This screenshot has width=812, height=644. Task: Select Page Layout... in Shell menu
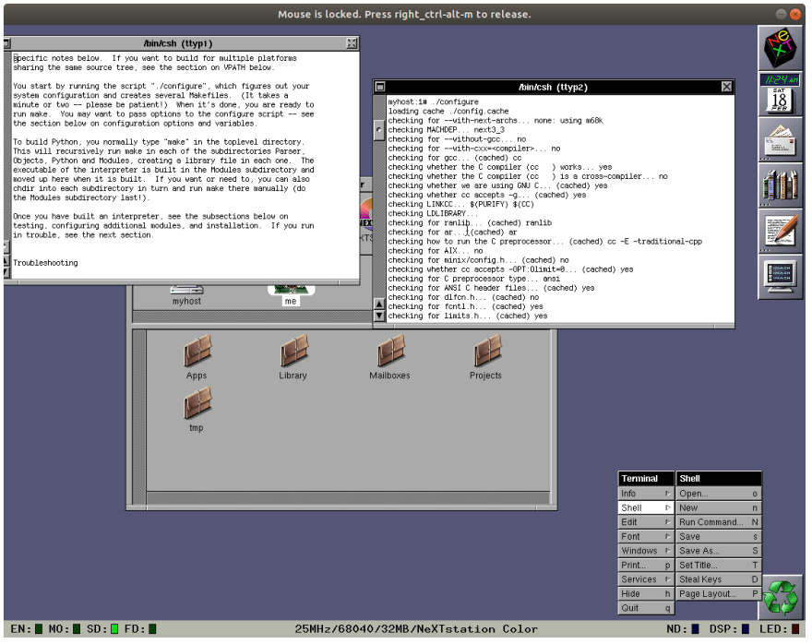719,594
